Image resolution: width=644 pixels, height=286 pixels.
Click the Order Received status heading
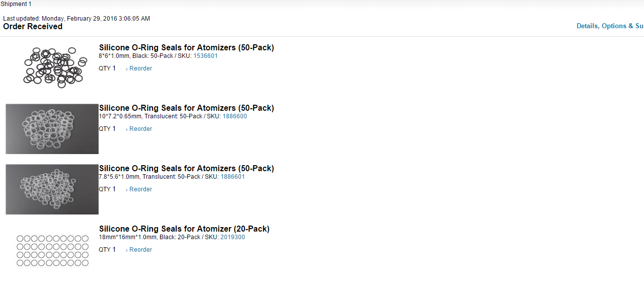(x=33, y=27)
